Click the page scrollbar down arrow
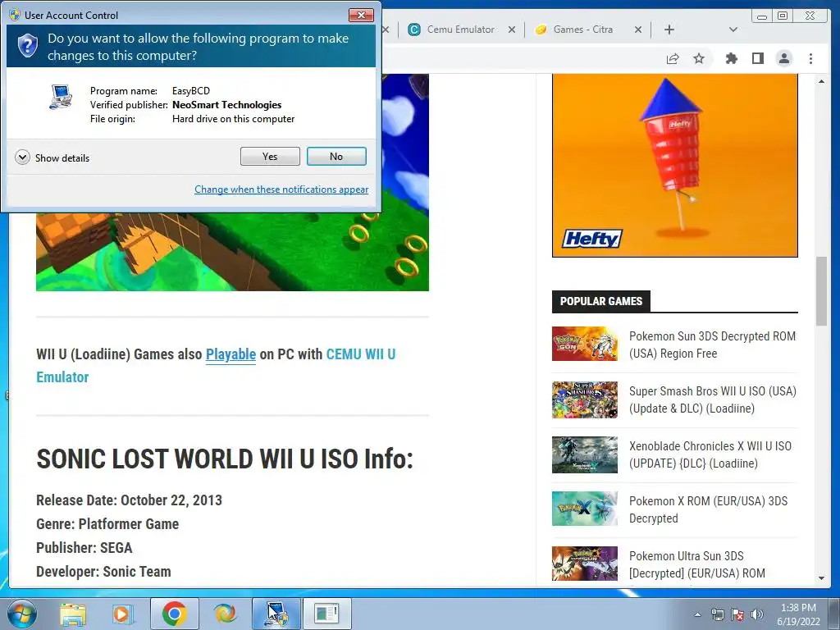The width and height of the screenshot is (840, 630). tap(821, 578)
